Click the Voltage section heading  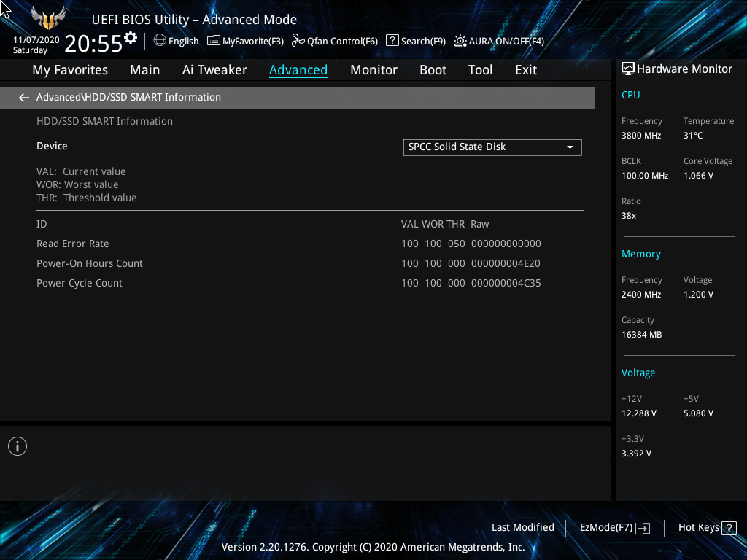point(638,373)
